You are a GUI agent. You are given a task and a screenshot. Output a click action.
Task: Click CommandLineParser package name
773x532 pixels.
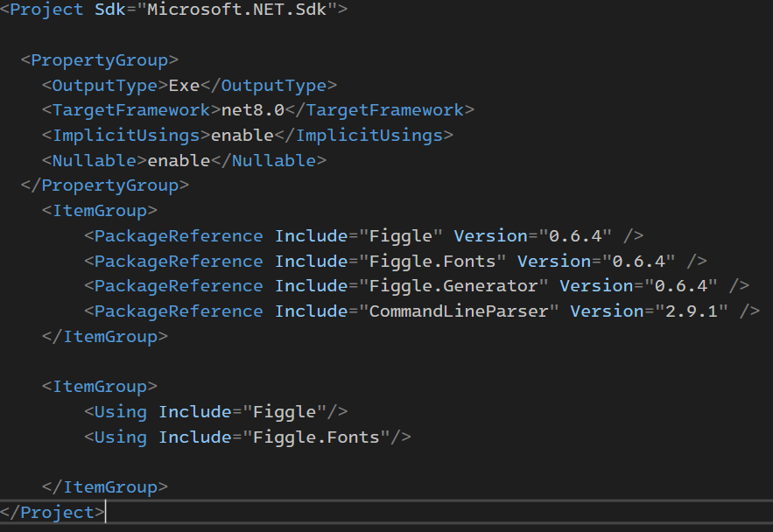pos(459,311)
